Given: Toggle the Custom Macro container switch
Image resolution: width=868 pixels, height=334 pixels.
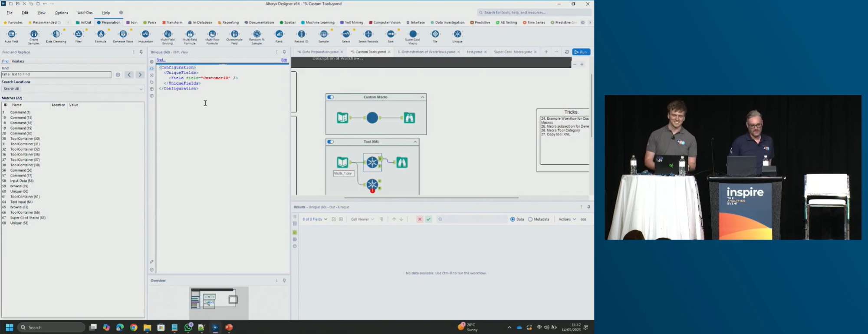Looking at the screenshot, I should coord(331,97).
